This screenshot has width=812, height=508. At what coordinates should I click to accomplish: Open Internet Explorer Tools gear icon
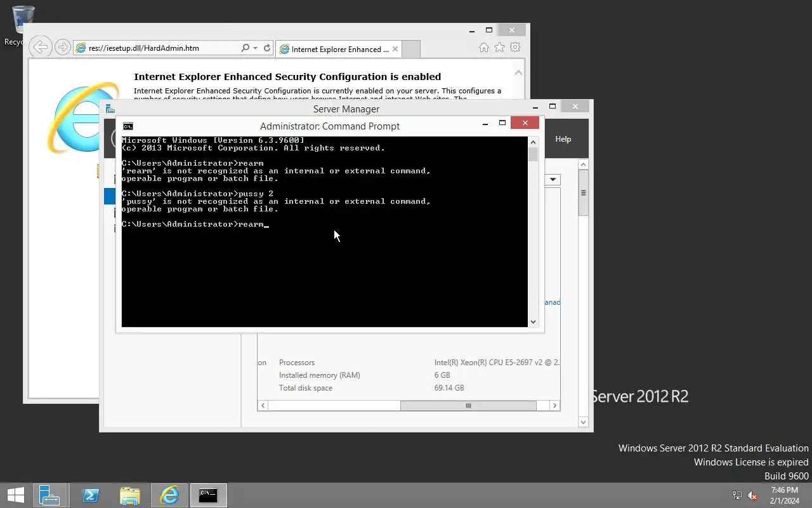click(x=515, y=48)
